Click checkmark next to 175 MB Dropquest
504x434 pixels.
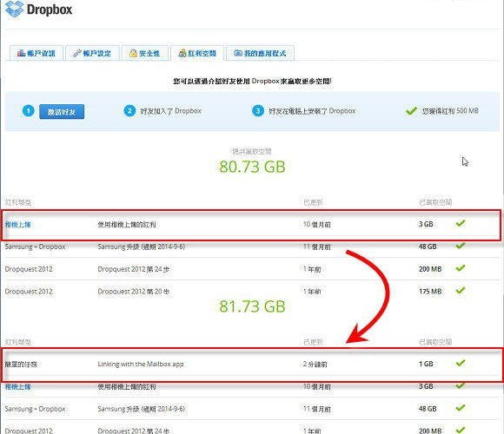(461, 290)
